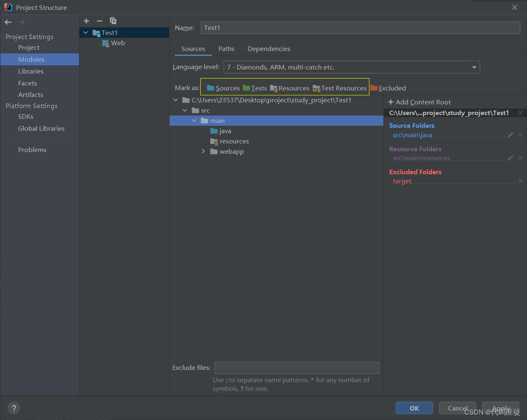
Task: Expand the webapp folder
Action: (x=203, y=151)
